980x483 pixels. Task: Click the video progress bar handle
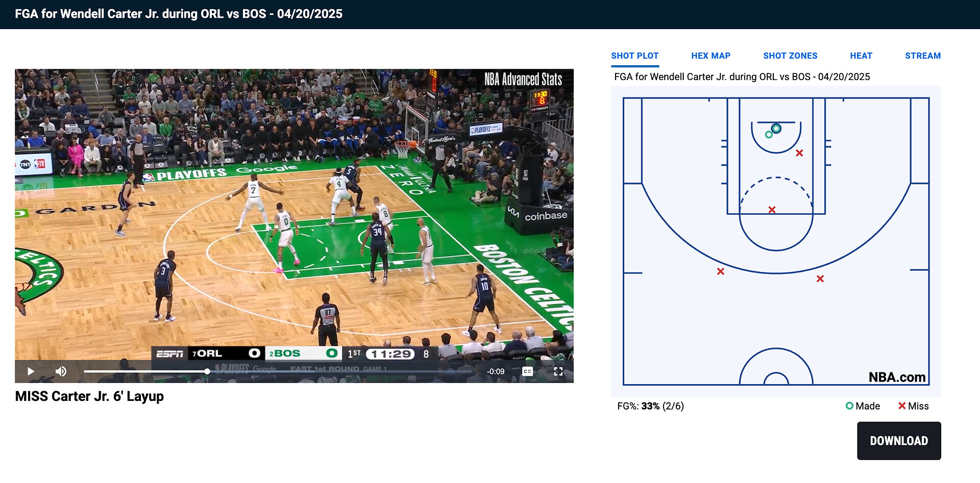click(x=207, y=371)
